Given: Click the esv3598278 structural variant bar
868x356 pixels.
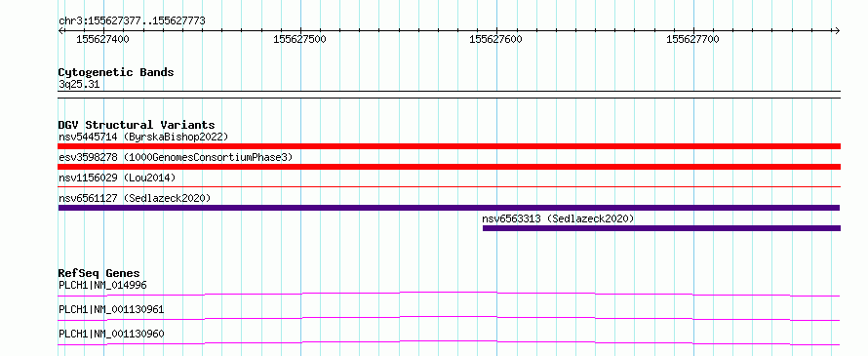Looking at the screenshot, I should pyautogui.click(x=449, y=167).
